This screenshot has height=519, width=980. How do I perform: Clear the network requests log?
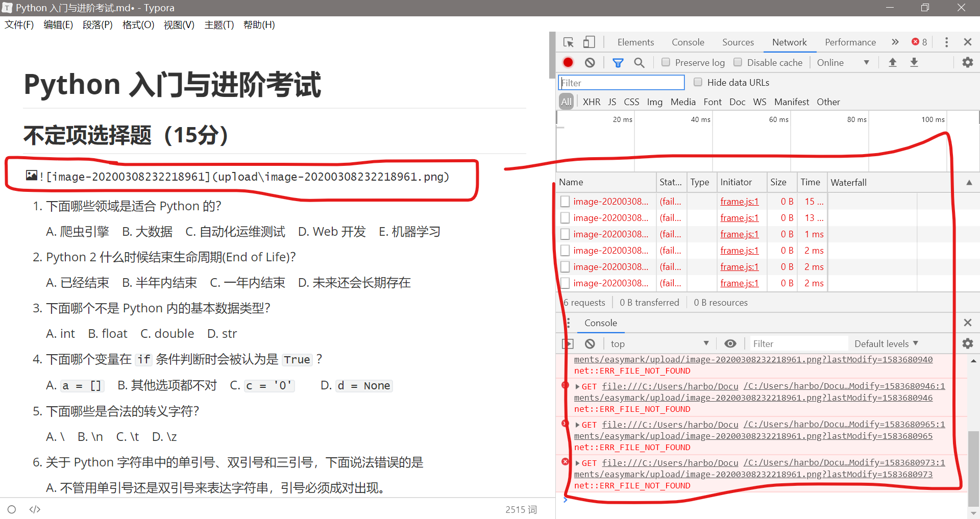pos(590,62)
